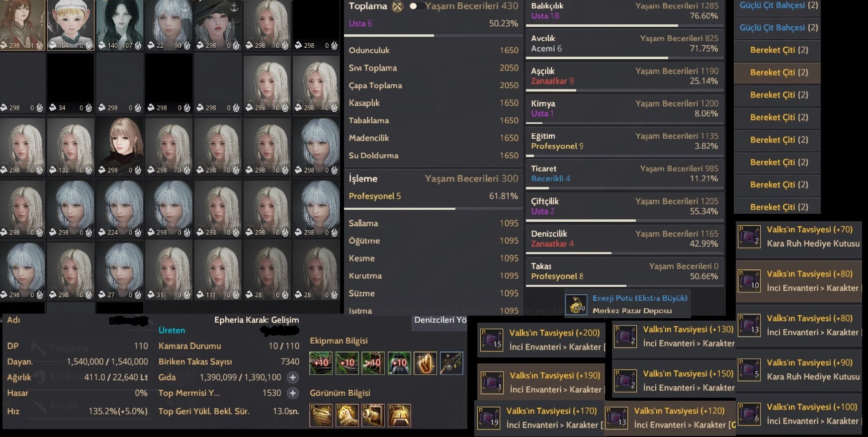Click the Valks'ın Tavsiyesi (+150) entry
868x437 pixels.
pyautogui.click(x=674, y=380)
